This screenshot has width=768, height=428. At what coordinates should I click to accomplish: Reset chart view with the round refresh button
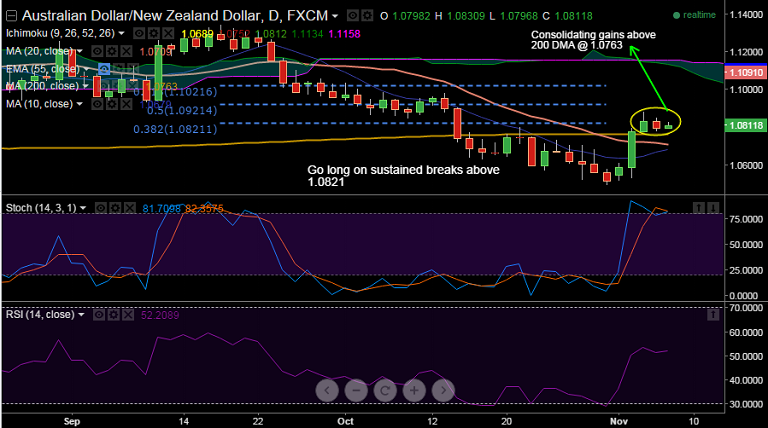pyautogui.click(x=385, y=390)
